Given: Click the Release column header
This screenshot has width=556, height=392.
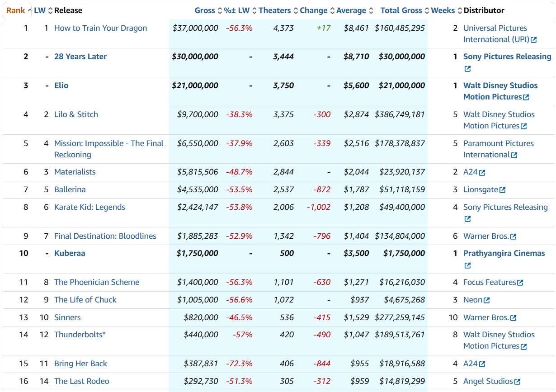Looking at the screenshot, I should pyautogui.click(x=68, y=10).
